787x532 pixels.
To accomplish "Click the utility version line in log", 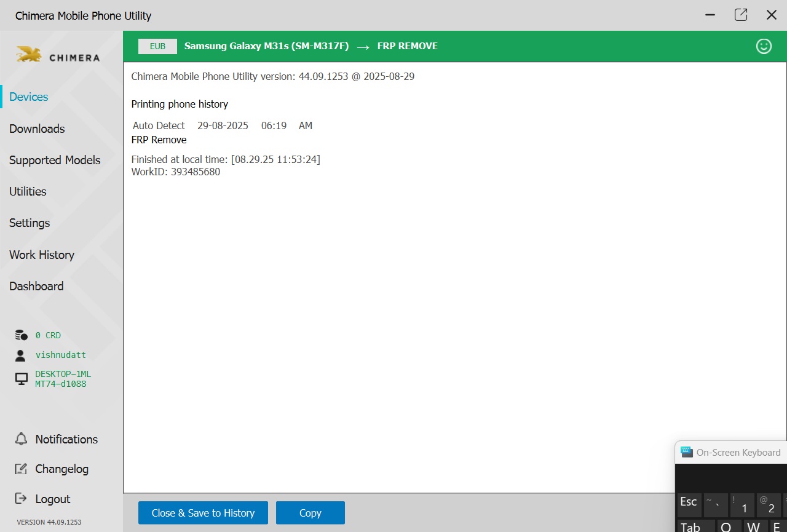I will coord(273,77).
